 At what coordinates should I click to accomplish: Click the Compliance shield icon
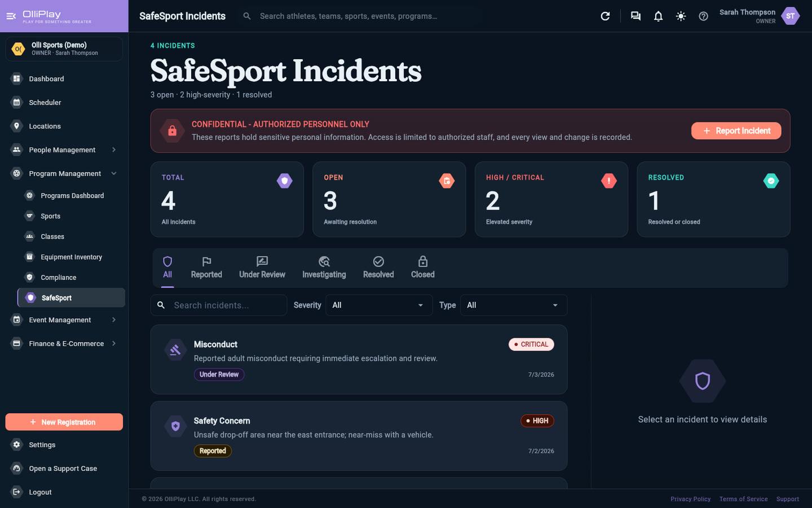click(x=29, y=277)
